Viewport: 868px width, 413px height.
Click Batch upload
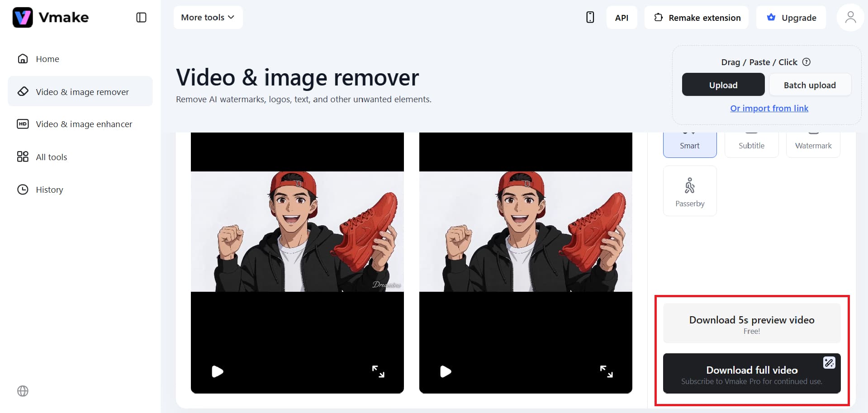810,85
